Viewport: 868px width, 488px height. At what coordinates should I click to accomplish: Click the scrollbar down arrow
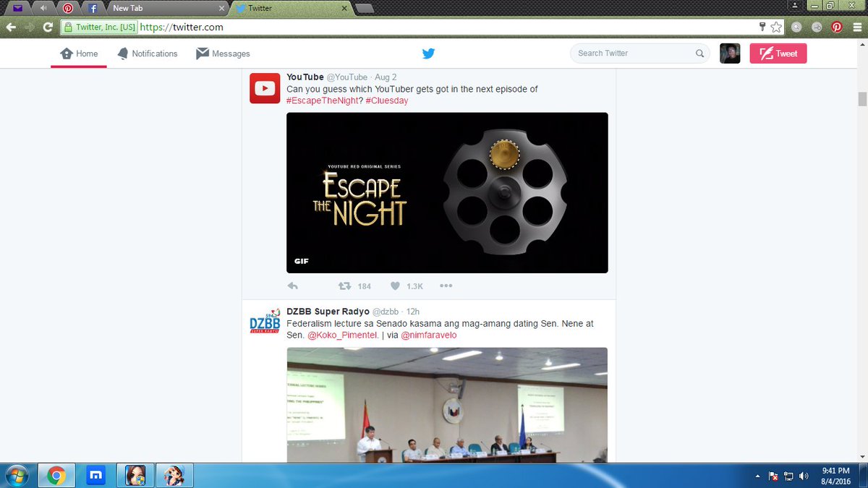click(x=862, y=457)
